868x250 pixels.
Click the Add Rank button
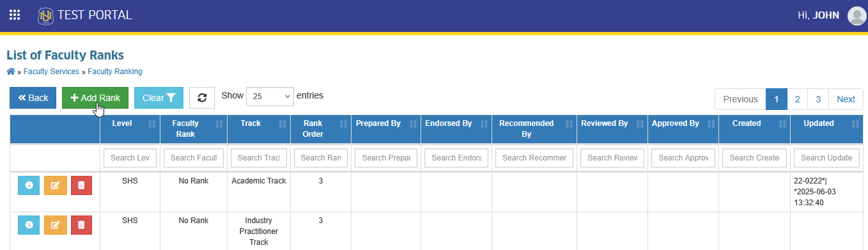pos(95,98)
